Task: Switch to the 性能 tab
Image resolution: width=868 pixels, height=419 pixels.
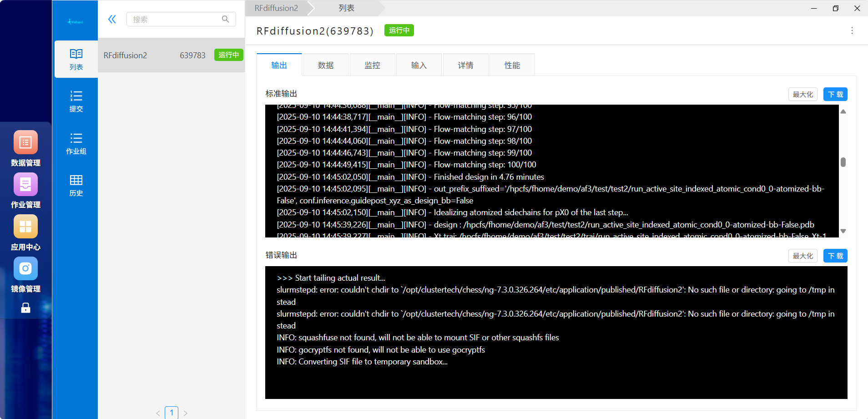Action: click(x=512, y=65)
